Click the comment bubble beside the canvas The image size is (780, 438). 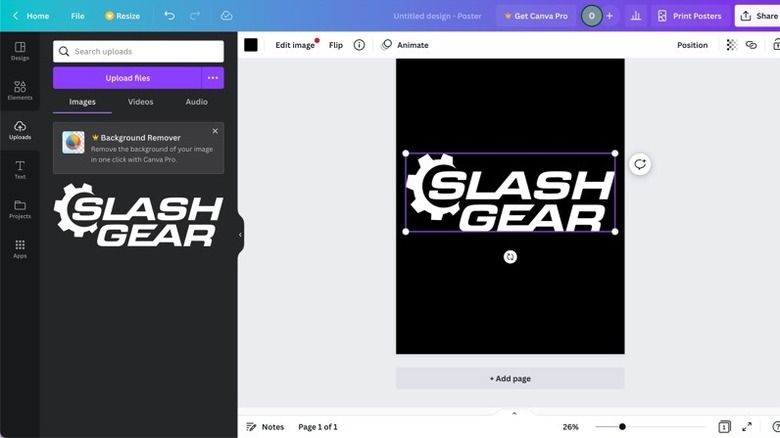tap(640, 164)
